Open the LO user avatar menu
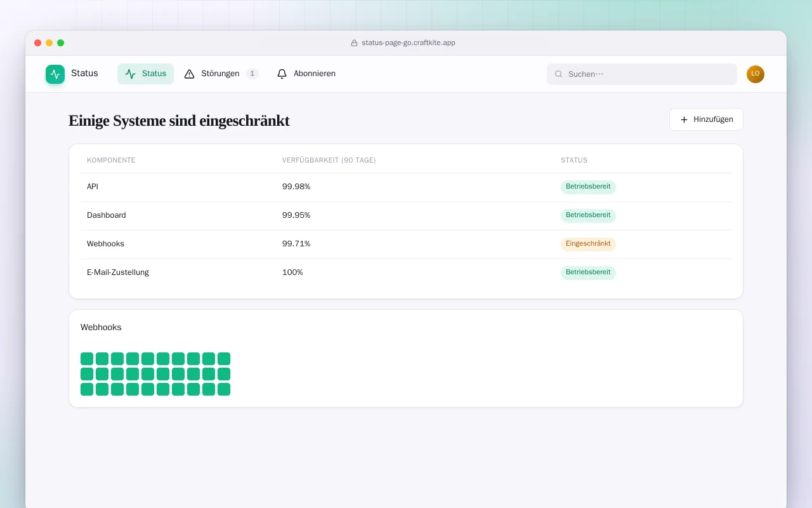 756,74
